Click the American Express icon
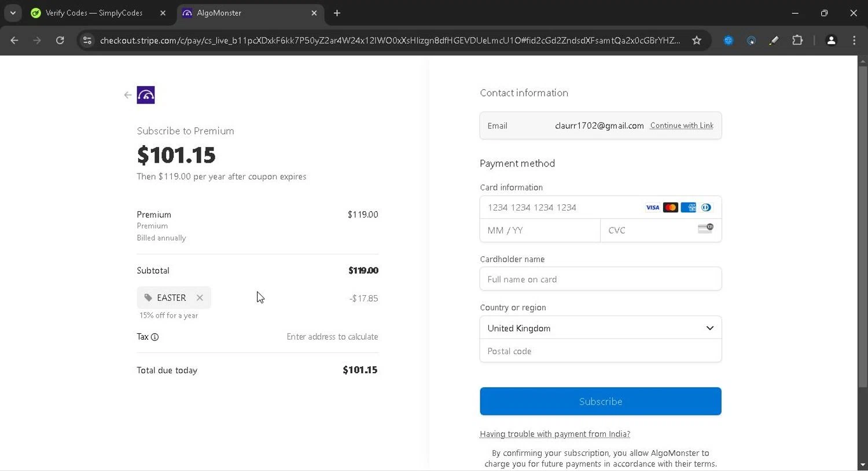This screenshot has height=471, width=868. (x=688, y=208)
